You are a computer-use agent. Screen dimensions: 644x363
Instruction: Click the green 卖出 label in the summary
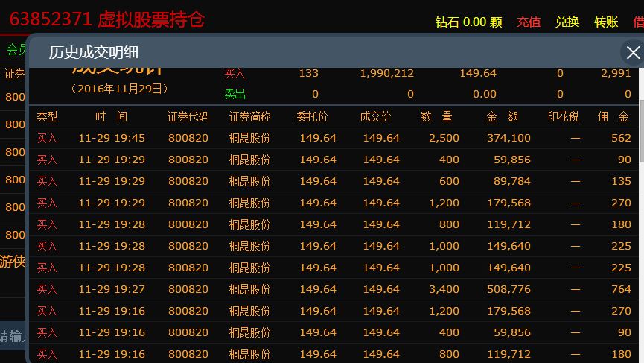(235, 94)
